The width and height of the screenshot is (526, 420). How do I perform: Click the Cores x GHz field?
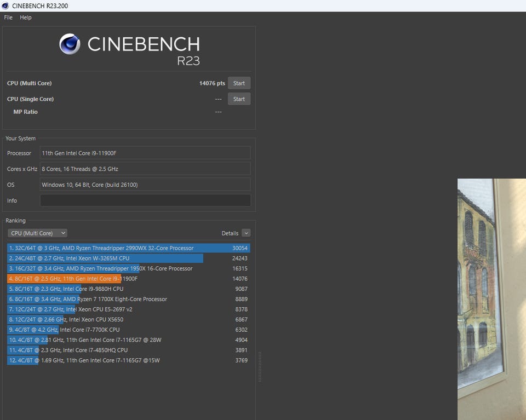point(145,169)
